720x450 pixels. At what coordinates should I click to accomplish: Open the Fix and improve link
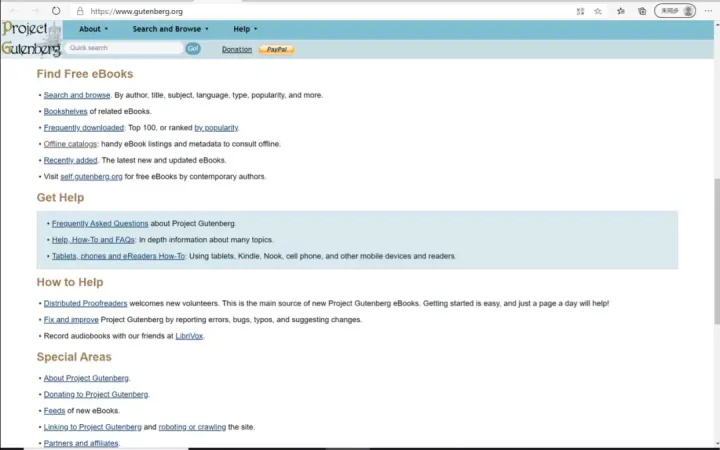point(71,320)
